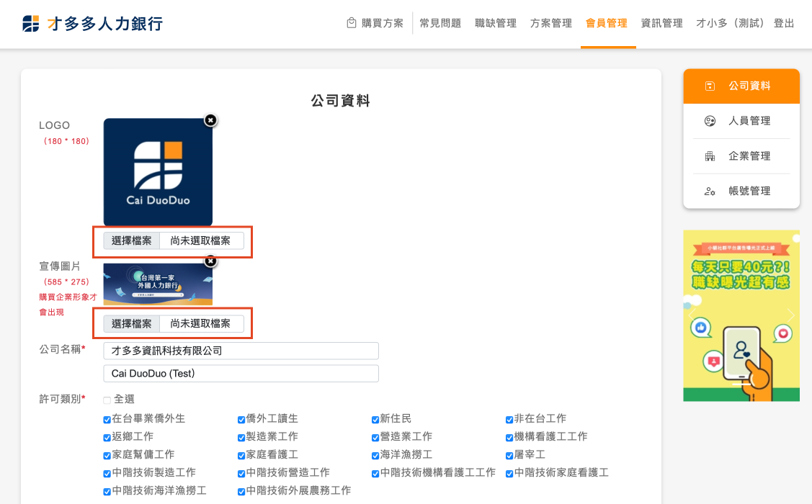The image size is (812, 504).
Task: Toggle the 新住民 checkbox
Action: 375,420
